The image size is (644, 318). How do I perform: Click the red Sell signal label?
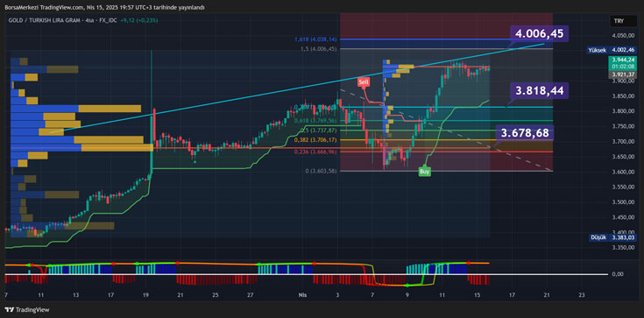pyautogui.click(x=364, y=82)
